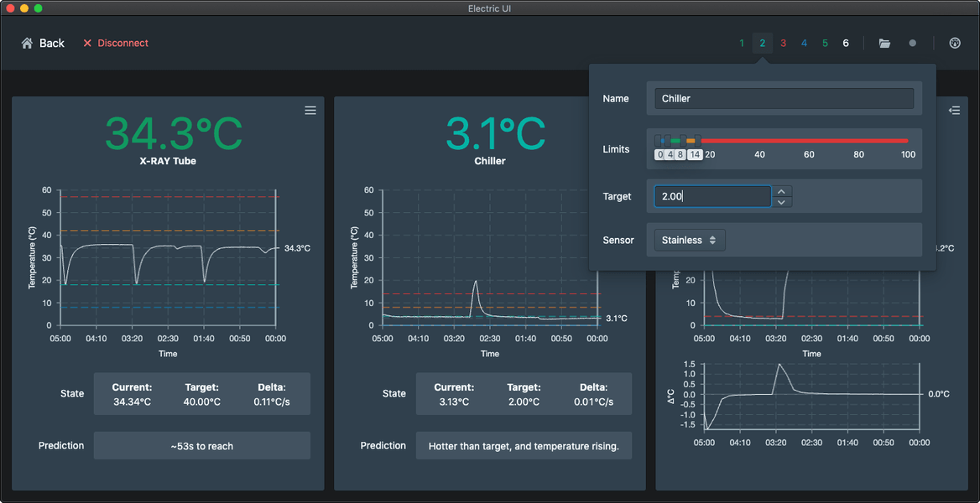The height and width of the screenshot is (503, 980).
Task: Open the X-RAY Tube card settings menu
Action: [x=310, y=110]
